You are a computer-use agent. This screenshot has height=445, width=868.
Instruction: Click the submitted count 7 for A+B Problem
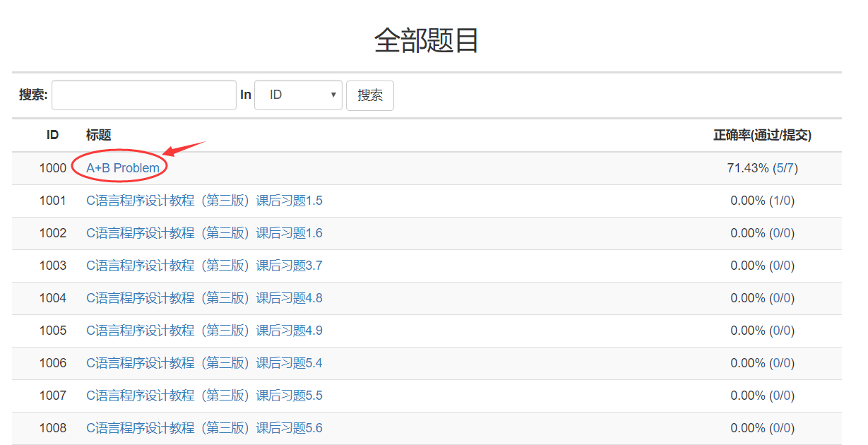791,168
